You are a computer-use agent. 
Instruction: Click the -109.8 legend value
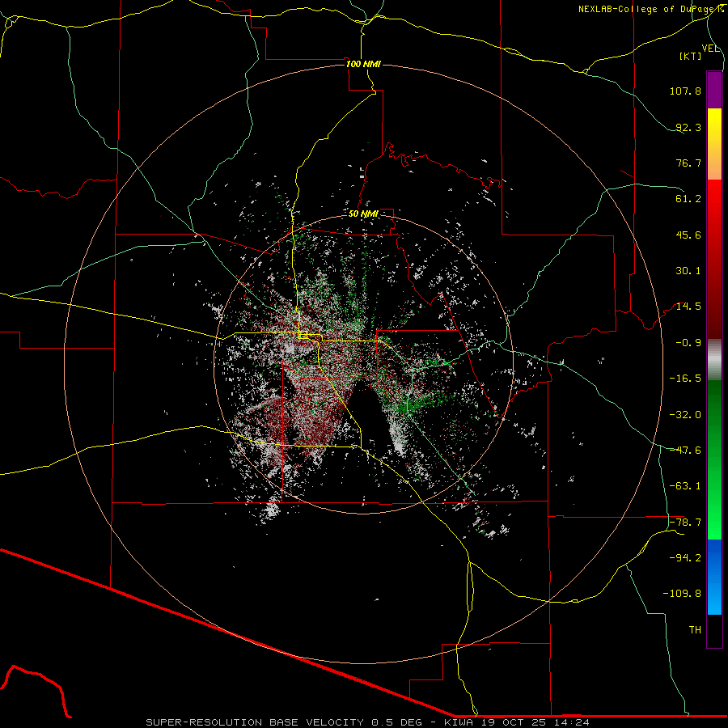click(x=683, y=594)
